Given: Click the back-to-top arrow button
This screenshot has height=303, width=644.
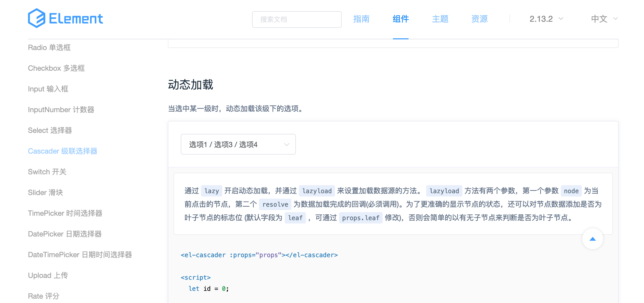Looking at the screenshot, I should click(x=592, y=239).
